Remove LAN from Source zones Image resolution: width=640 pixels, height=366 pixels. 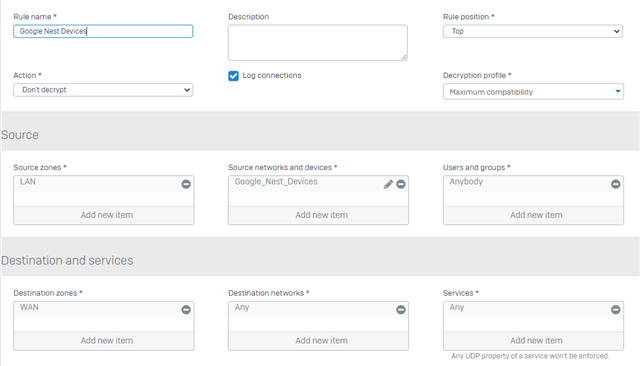click(186, 184)
